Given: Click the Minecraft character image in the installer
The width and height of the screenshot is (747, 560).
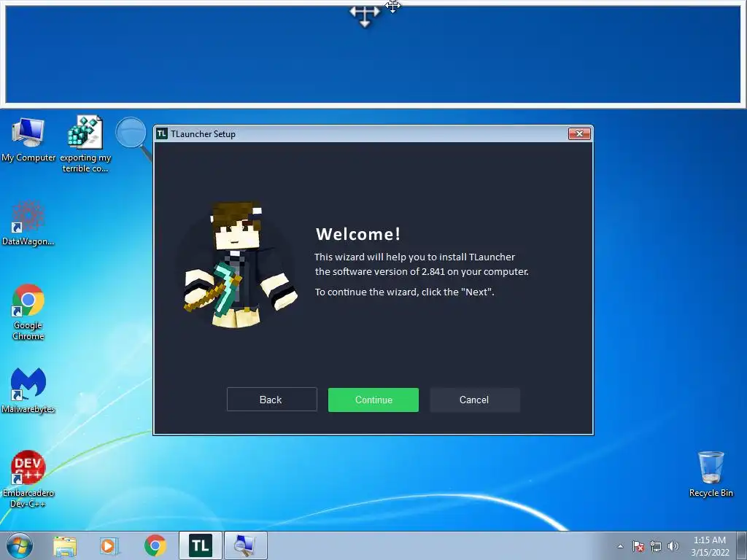Looking at the screenshot, I should pyautogui.click(x=239, y=264).
